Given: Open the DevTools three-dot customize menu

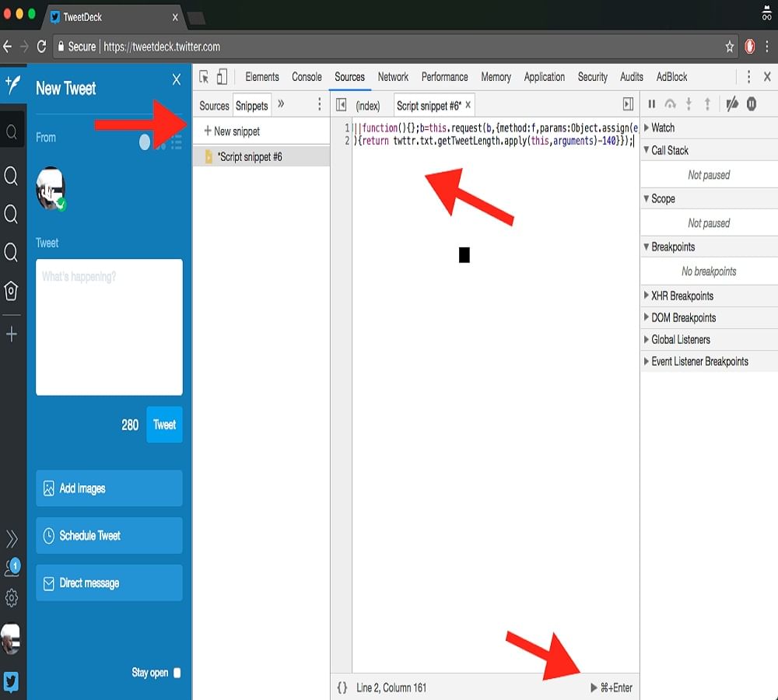Looking at the screenshot, I should point(748,77).
